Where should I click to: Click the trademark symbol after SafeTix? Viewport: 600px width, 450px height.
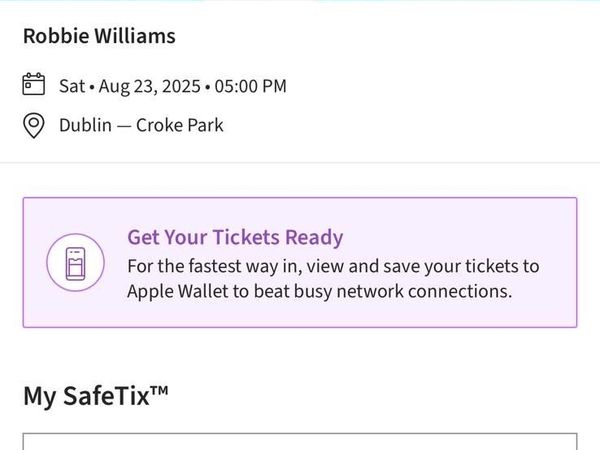pyautogui.click(x=159, y=390)
